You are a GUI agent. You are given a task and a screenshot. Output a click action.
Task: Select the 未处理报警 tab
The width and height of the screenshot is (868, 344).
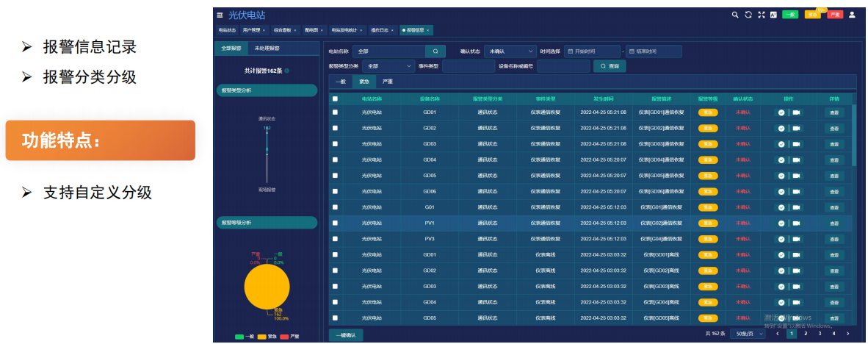click(267, 49)
